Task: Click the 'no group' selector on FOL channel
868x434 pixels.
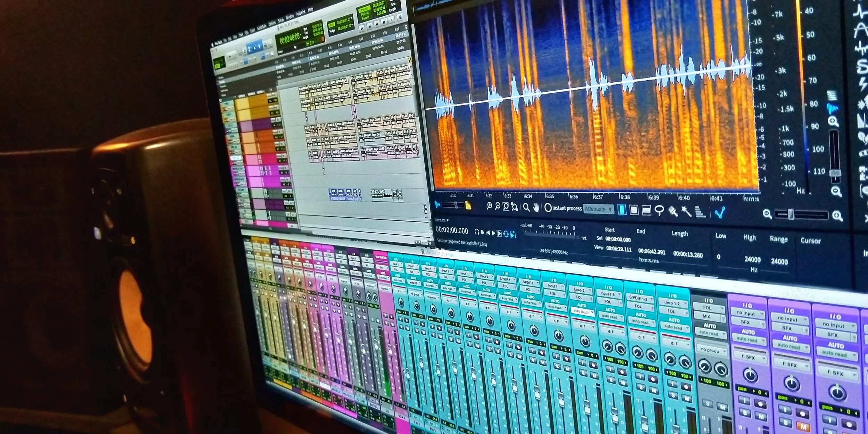Action: [710, 350]
